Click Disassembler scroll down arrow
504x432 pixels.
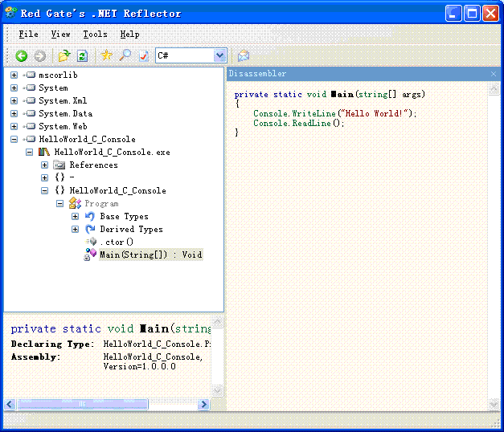(494, 405)
